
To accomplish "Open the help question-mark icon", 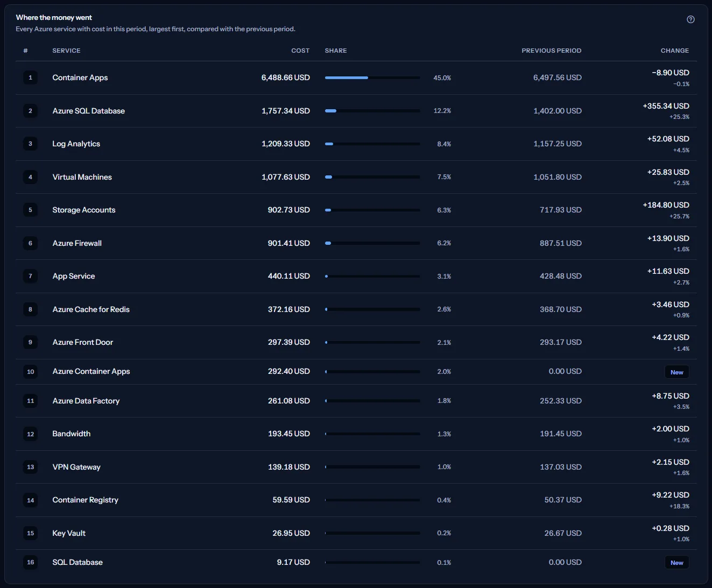I will pos(690,19).
